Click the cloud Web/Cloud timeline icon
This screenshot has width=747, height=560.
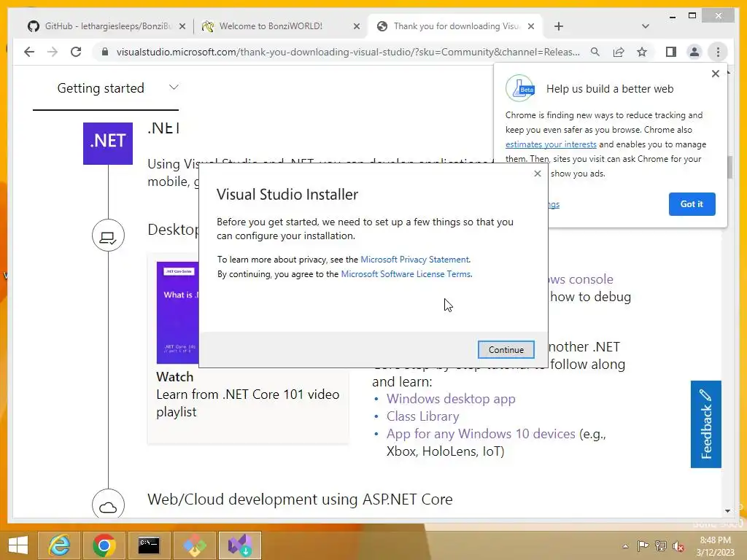coord(108,504)
